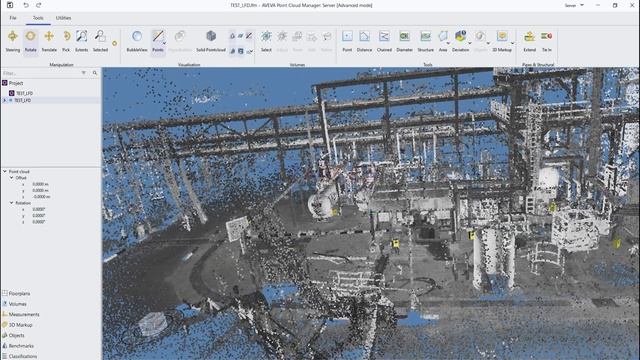Open the 3D Markup dropdown arrow

point(512,43)
